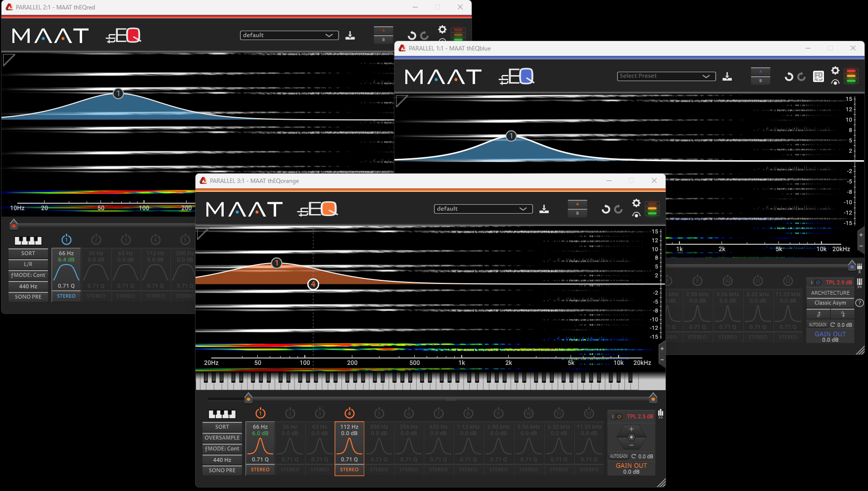This screenshot has height=491, width=868.
Task: Zoom out spectrogram minus in thEQorange
Action: (x=662, y=360)
